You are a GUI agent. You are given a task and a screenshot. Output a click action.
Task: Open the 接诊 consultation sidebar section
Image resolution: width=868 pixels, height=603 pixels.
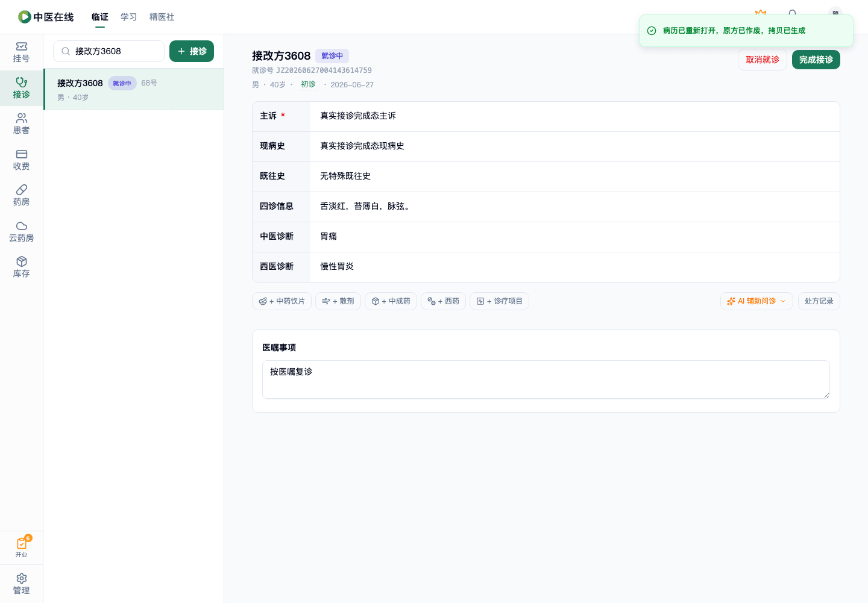coord(21,89)
